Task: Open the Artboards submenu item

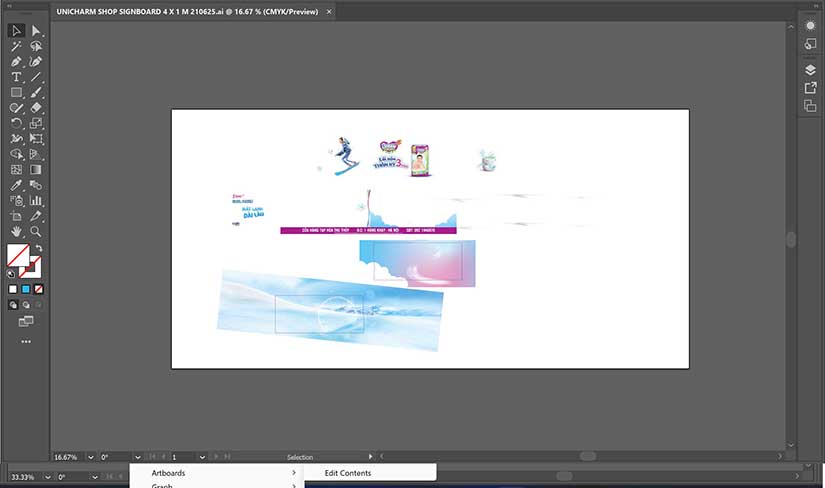Action: [217, 473]
